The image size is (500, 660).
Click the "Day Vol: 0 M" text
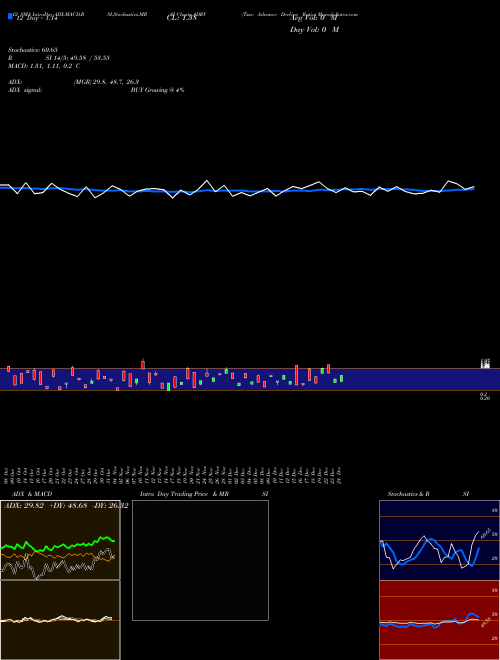pyautogui.click(x=314, y=30)
